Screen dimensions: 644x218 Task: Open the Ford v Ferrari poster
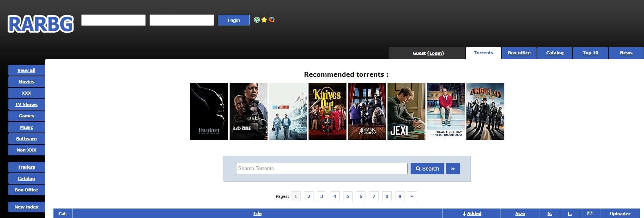[288, 111]
